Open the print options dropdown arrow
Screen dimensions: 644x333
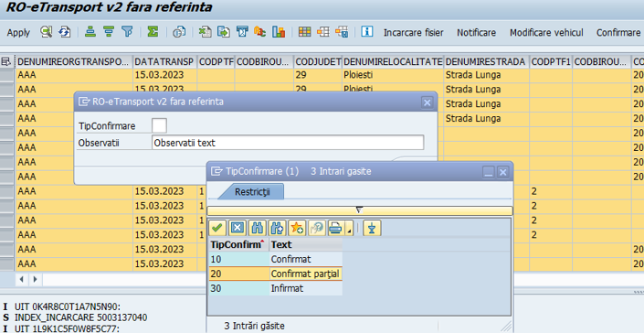pos(349,228)
